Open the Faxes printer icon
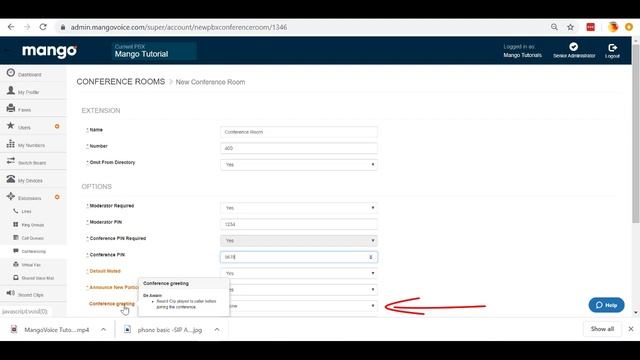Image resolution: width=640 pixels, height=360 pixels. point(11,108)
